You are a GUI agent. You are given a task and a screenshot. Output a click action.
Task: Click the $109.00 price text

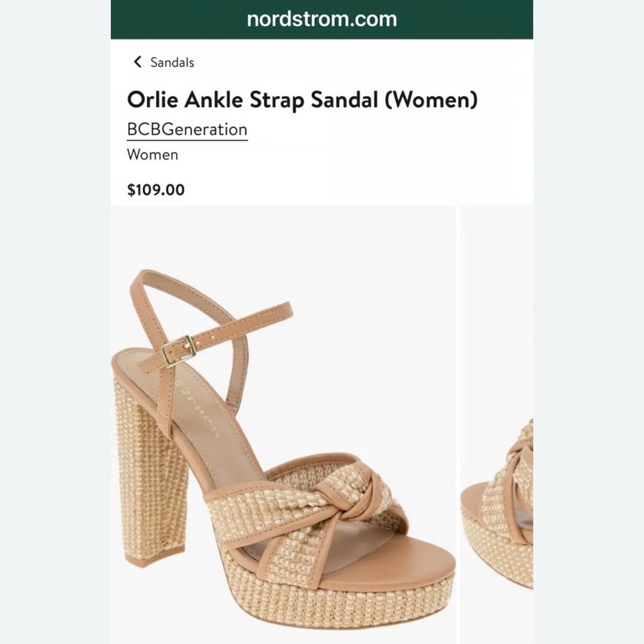[155, 189]
